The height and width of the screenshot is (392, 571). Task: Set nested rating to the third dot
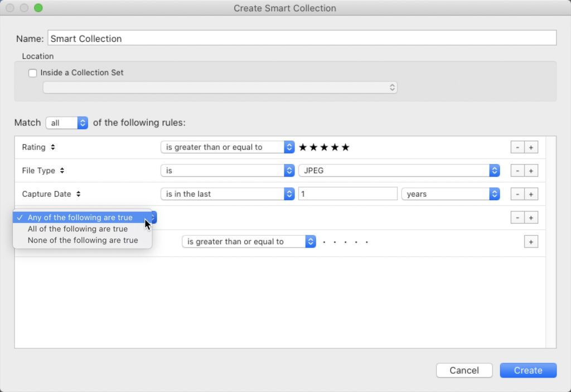tap(345, 242)
